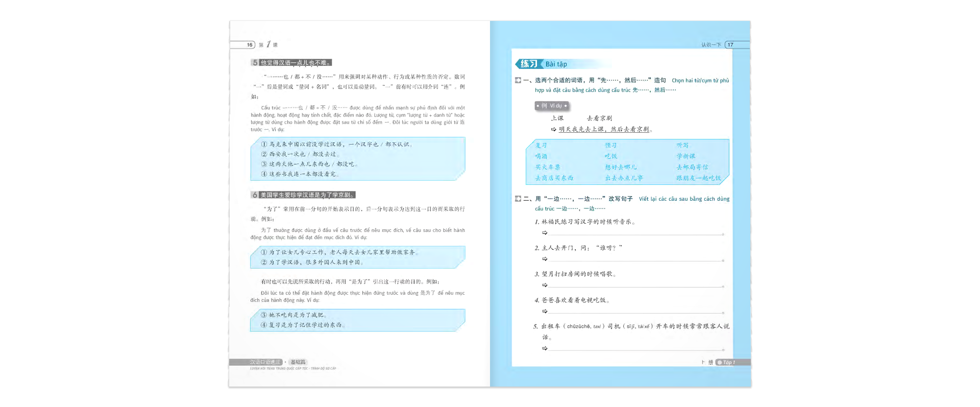Click the answer line under sentence 2
This screenshot has width=980, height=407.
point(635,259)
